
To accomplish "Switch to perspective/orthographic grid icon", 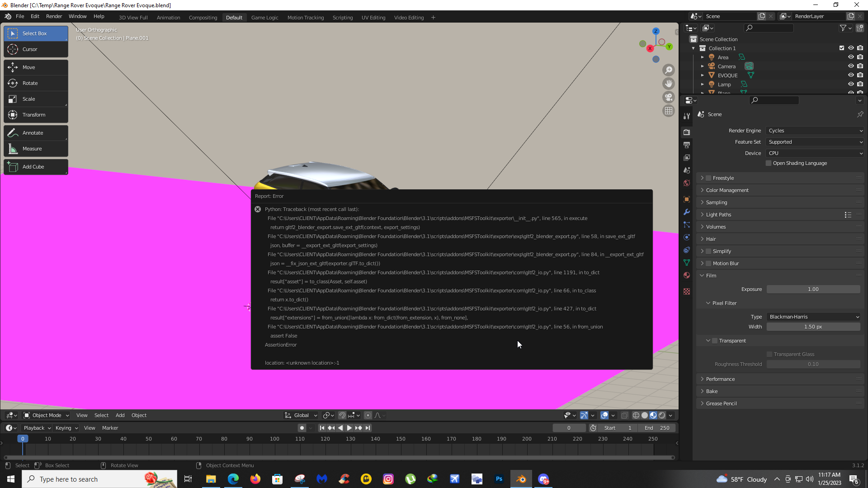I will coord(669,111).
